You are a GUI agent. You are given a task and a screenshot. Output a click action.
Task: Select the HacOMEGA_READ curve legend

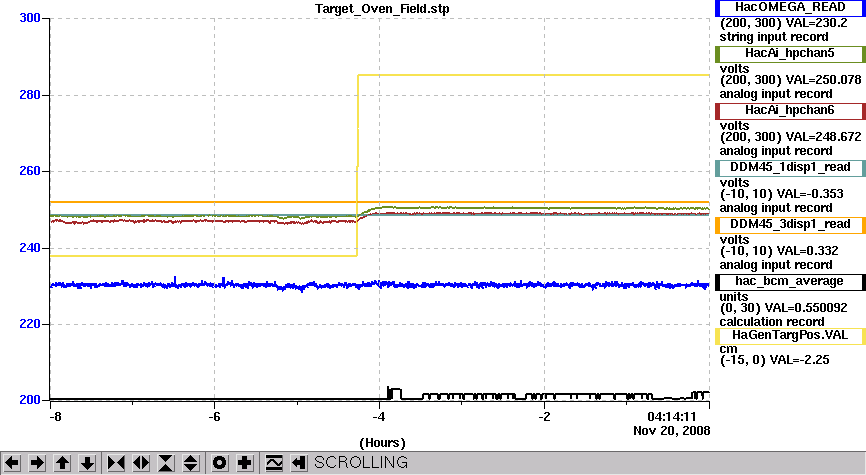pos(790,8)
